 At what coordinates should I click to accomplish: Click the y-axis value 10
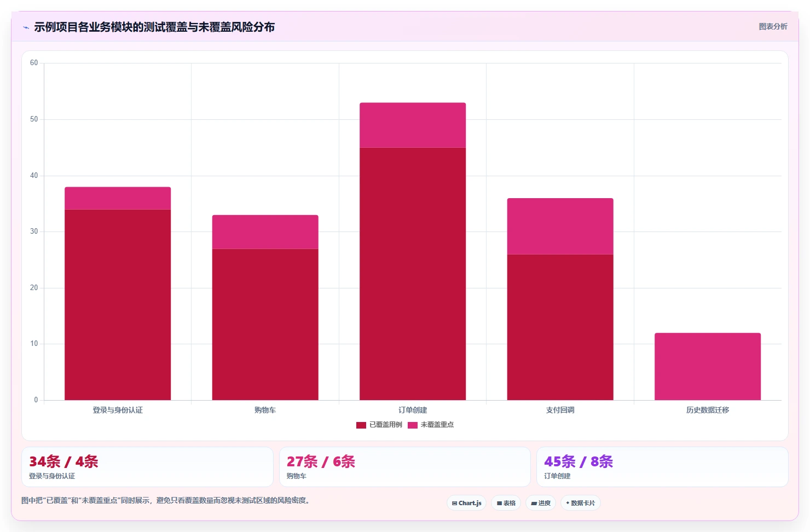(34, 344)
